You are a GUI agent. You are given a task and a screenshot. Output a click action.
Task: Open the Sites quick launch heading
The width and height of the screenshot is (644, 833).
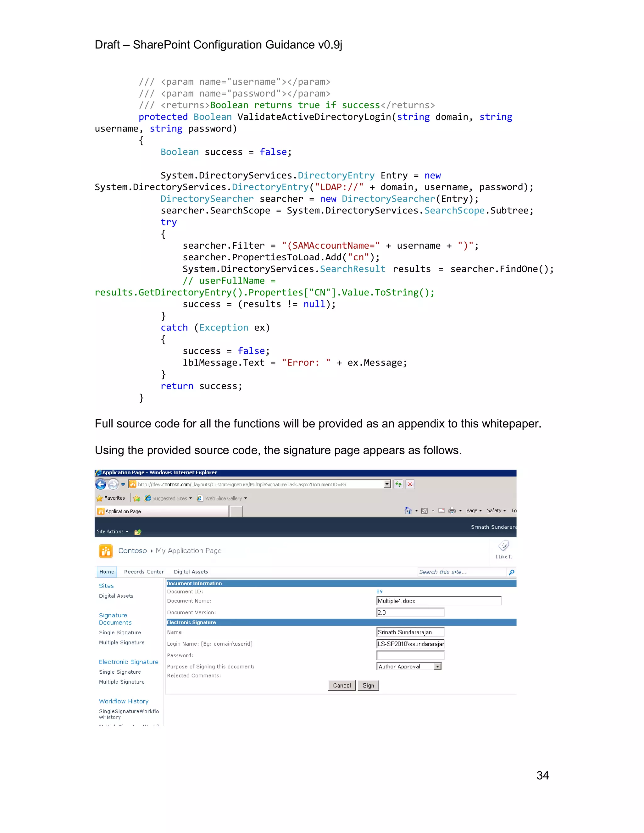click(x=107, y=586)
